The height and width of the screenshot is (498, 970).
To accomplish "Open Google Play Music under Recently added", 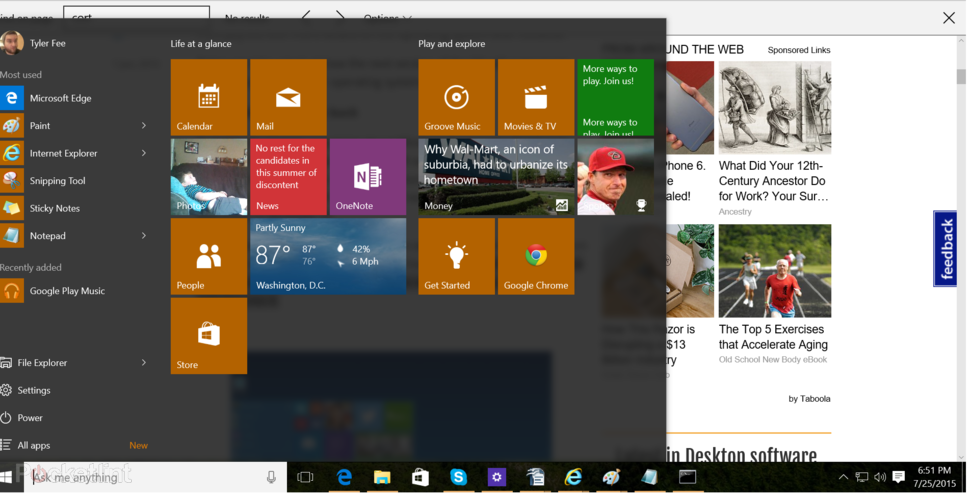I will [67, 291].
